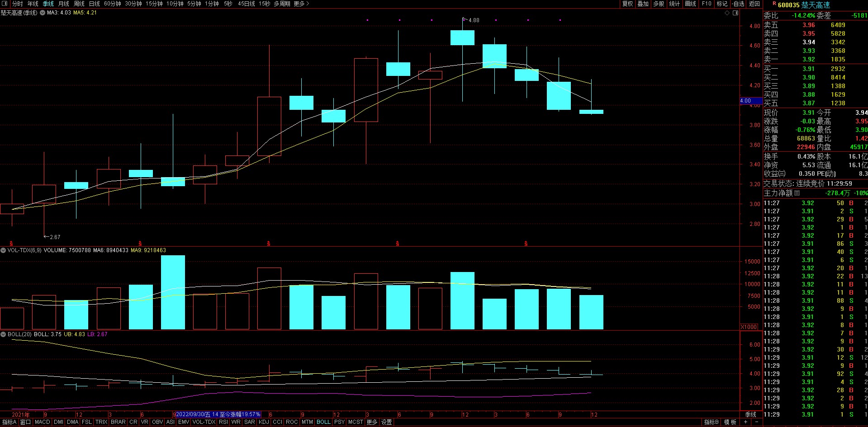
Task: Select the 60分钟 period
Action: pyautogui.click(x=112, y=4)
